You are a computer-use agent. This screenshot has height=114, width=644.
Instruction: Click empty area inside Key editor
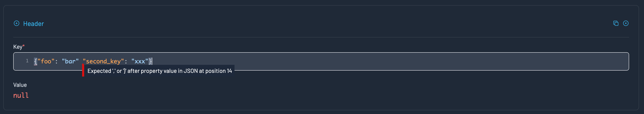coord(375,61)
